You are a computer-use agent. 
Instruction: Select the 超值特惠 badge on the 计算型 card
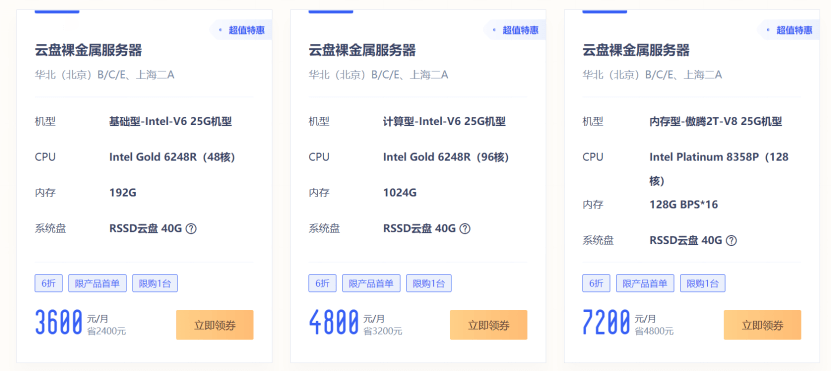coord(516,30)
